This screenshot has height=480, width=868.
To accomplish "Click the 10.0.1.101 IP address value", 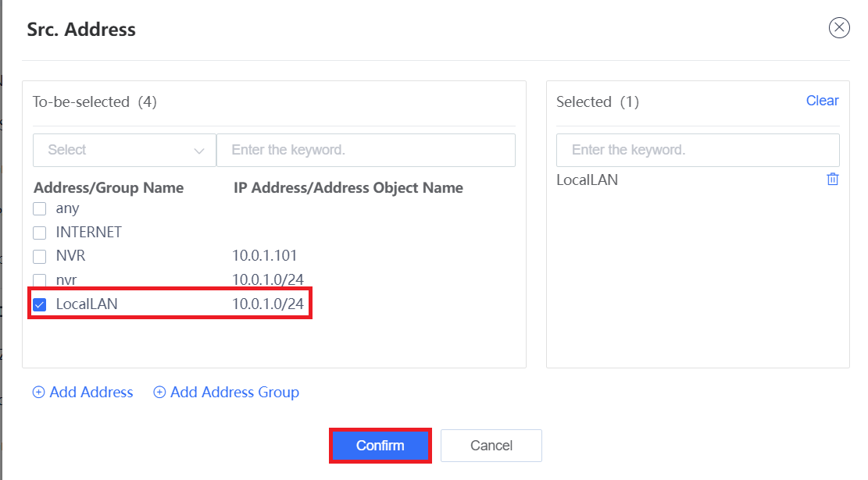I will pyautogui.click(x=265, y=255).
